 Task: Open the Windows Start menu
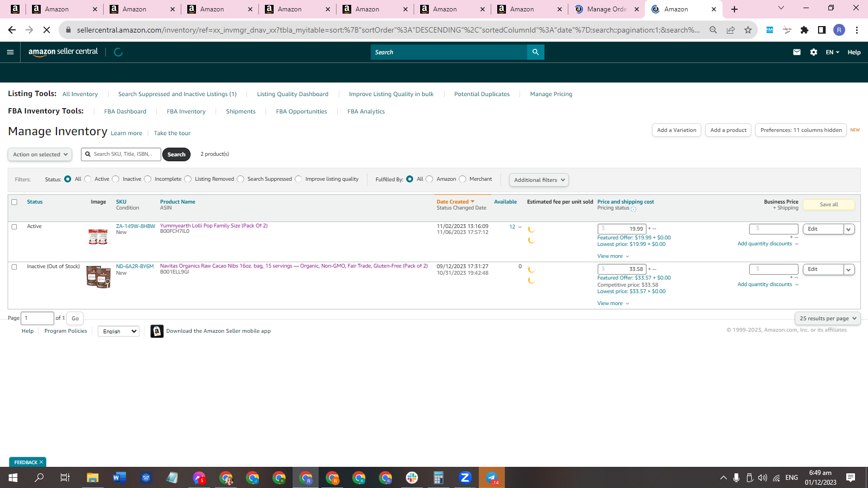[x=13, y=478]
